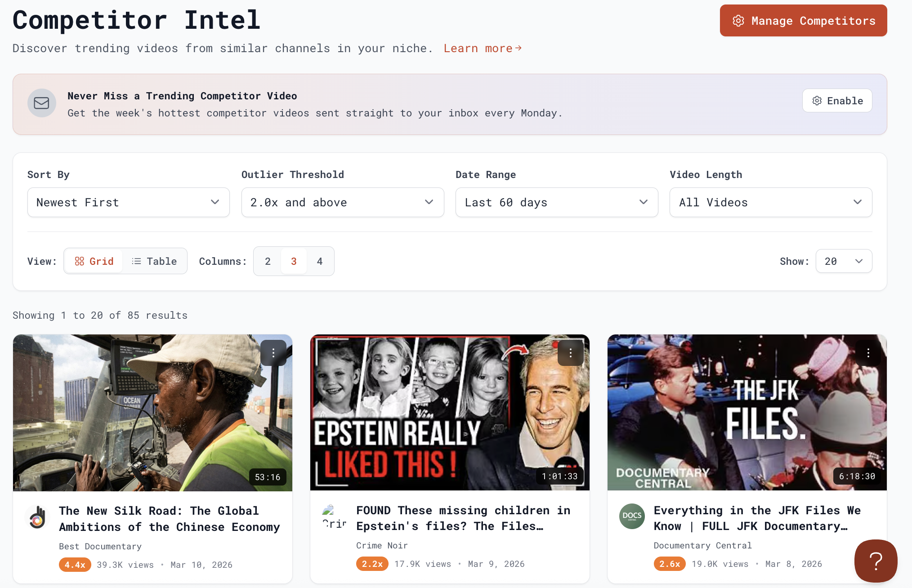Image resolution: width=912 pixels, height=588 pixels.
Task: Set columns to 2
Action: coord(268,261)
